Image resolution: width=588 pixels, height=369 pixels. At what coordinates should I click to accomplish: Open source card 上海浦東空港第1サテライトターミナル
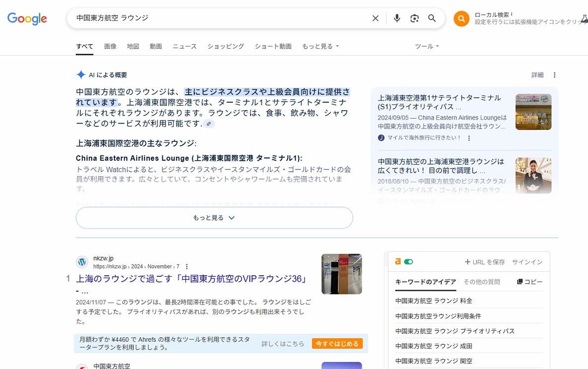coord(439,102)
